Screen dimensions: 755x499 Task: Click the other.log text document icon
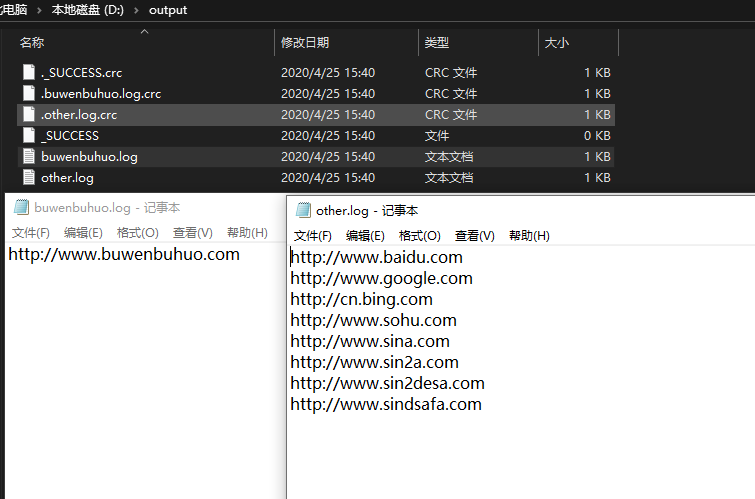coord(29,178)
